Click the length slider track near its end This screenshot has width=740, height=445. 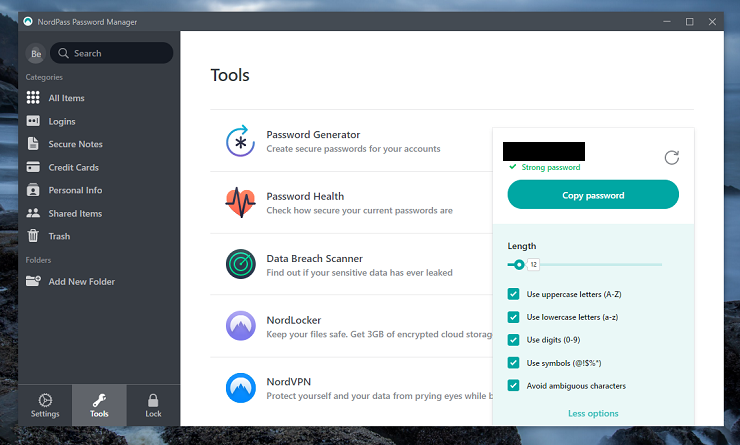(656, 265)
